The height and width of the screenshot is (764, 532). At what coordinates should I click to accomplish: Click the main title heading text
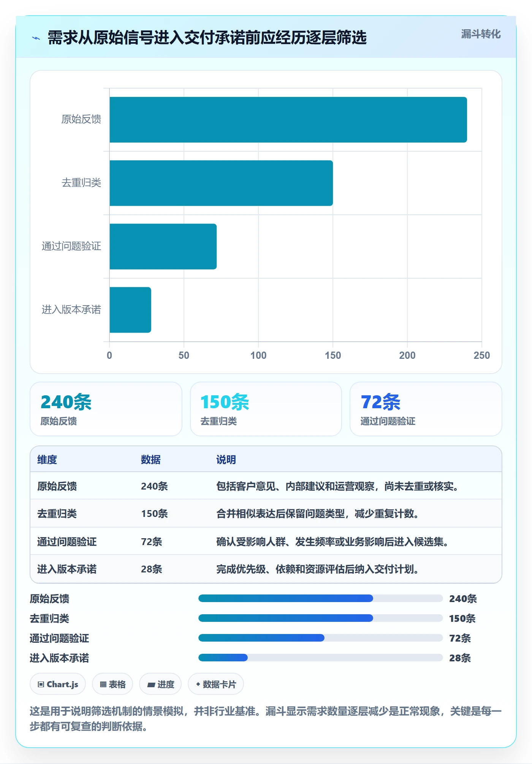207,38
